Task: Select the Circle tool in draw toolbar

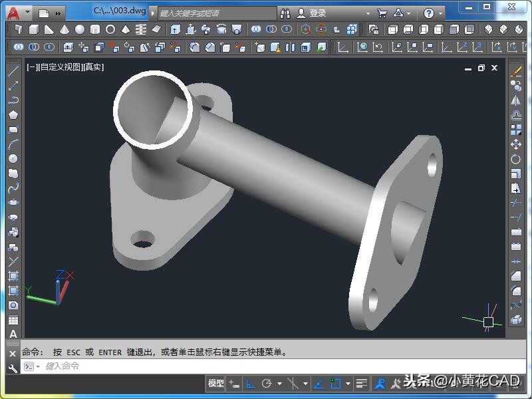Action: pyautogui.click(x=13, y=158)
